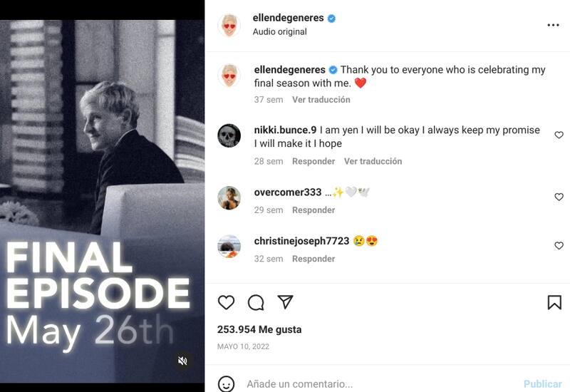
Task: Open the ellendegeneres username in header
Action: pyautogui.click(x=288, y=18)
